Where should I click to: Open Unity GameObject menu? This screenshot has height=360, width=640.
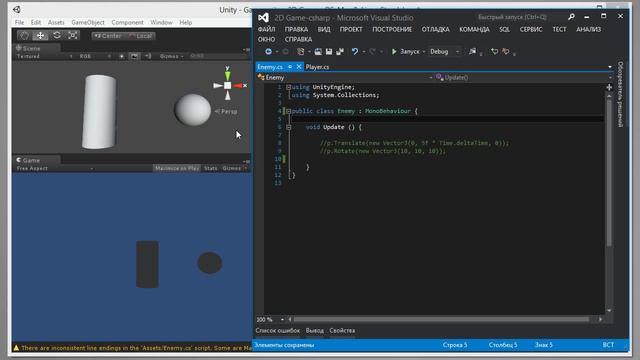[88, 22]
